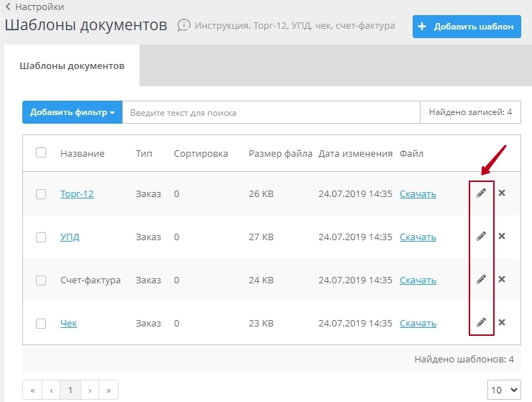
Task: Delete the Чек template with X icon
Action: point(502,322)
